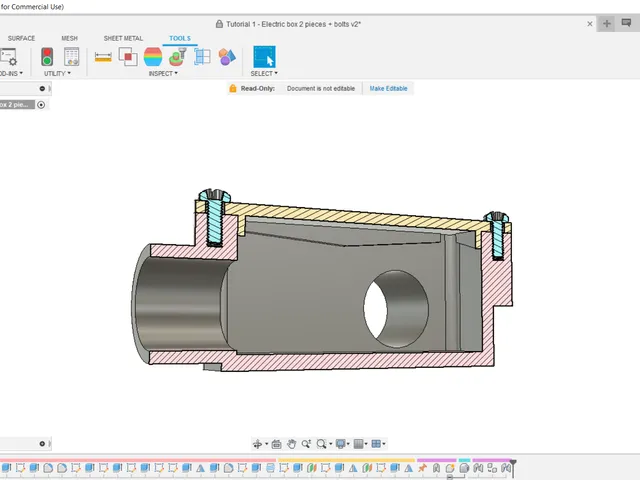The height and width of the screenshot is (480, 640).
Task: Close the Tutorial 1 document tab
Action: [x=590, y=24]
